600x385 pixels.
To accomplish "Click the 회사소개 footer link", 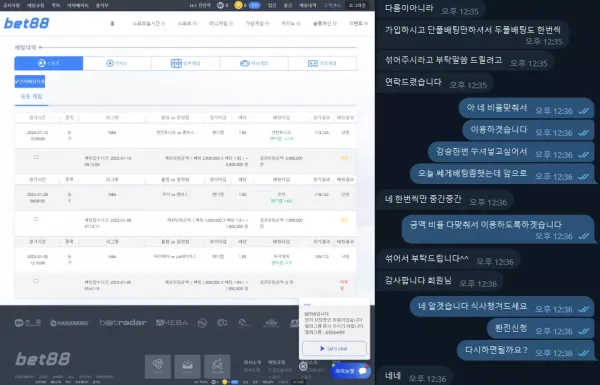I will pyautogui.click(x=252, y=362).
